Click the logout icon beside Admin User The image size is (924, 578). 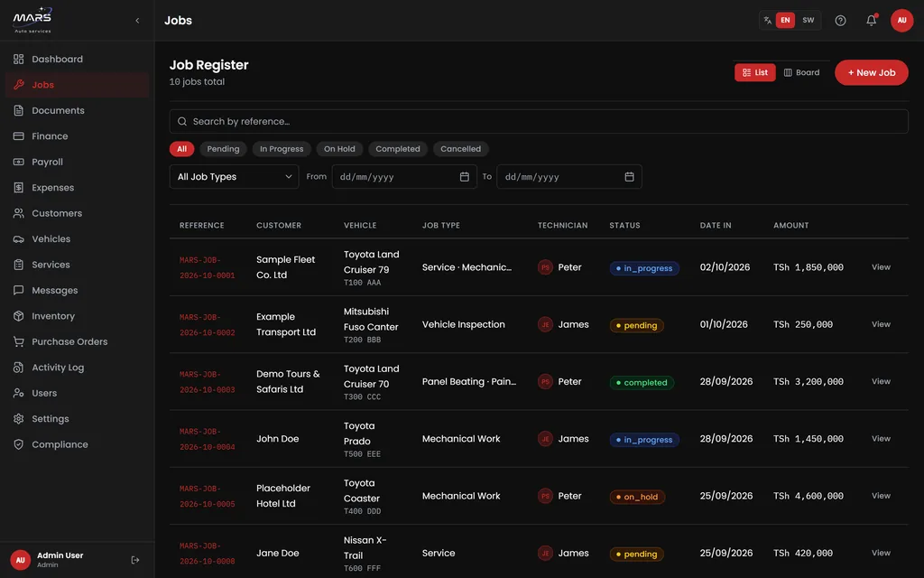click(x=135, y=560)
